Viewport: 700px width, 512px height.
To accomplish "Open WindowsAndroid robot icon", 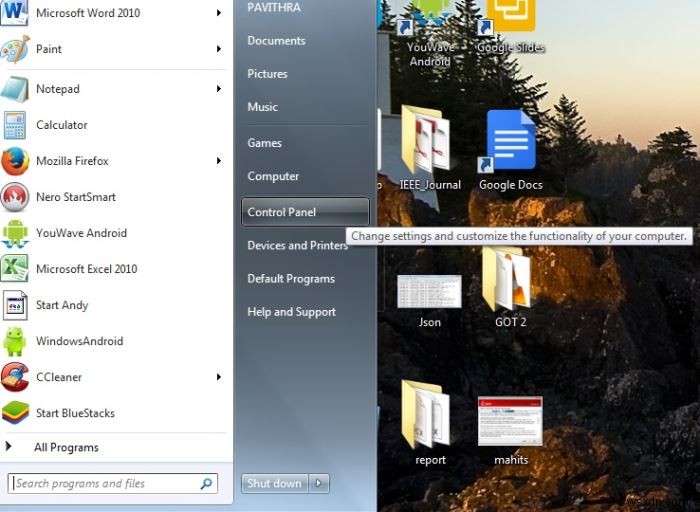I will tap(15, 341).
